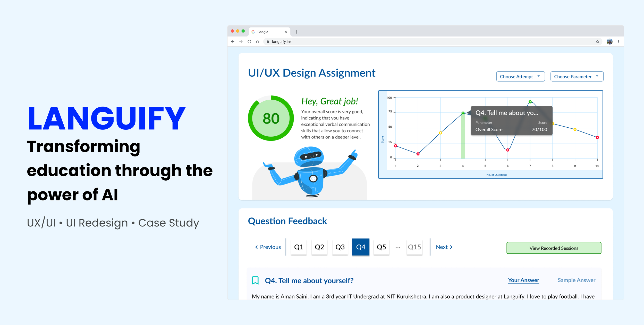Click the blue robot mascot illustration
This screenshot has height=325, width=644.
pyautogui.click(x=310, y=172)
